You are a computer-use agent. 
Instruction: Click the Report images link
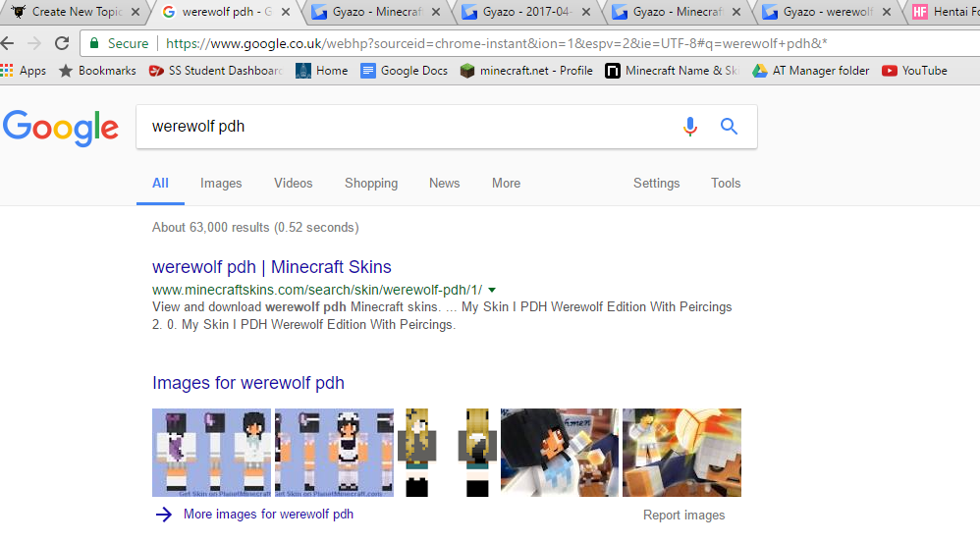(683, 516)
